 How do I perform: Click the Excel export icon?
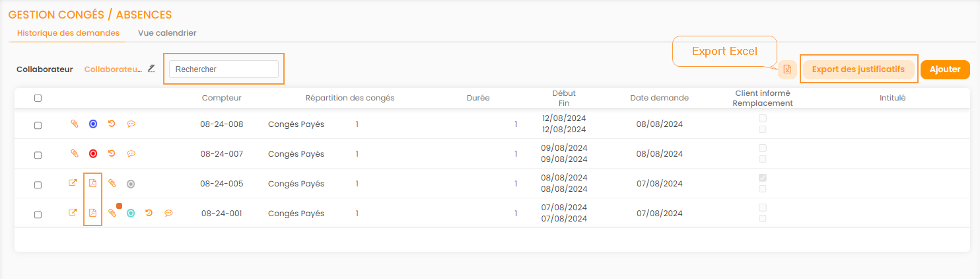coord(787,69)
